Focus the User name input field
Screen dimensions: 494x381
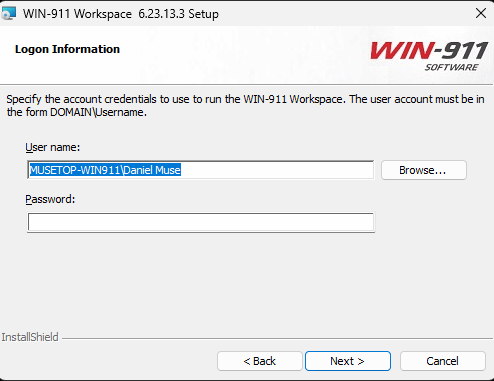coord(201,170)
